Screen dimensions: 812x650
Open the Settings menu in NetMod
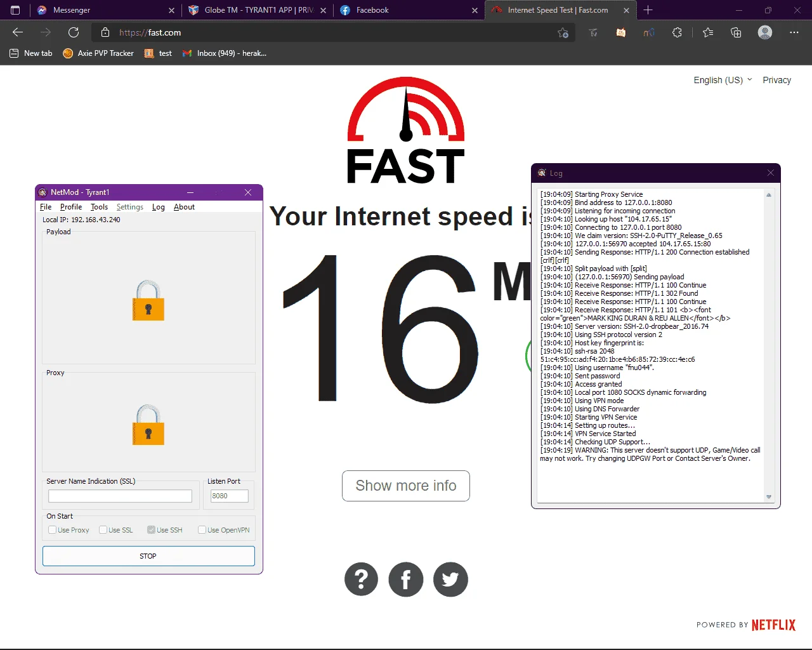[x=130, y=207]
